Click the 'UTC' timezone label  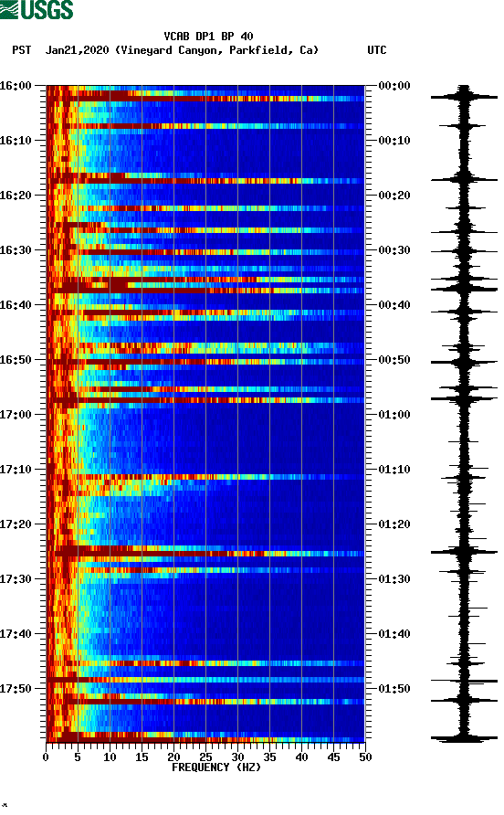[377, 50]
